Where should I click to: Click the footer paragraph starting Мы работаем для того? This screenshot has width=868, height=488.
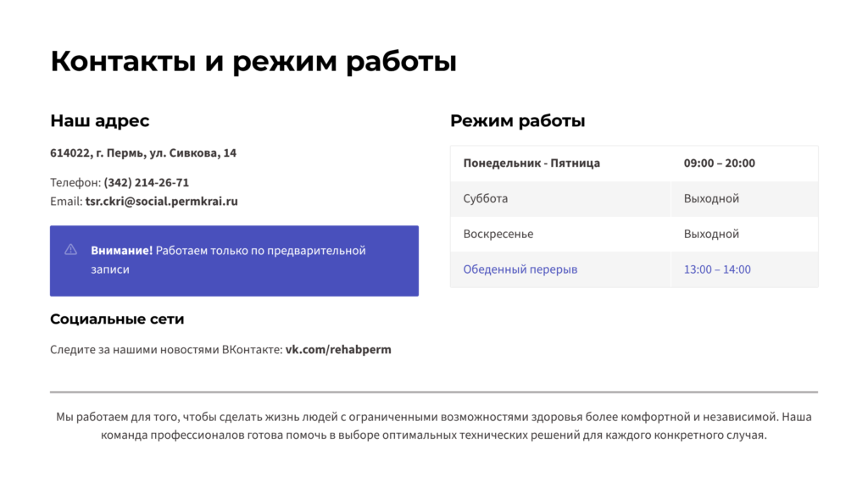(434, 426)
